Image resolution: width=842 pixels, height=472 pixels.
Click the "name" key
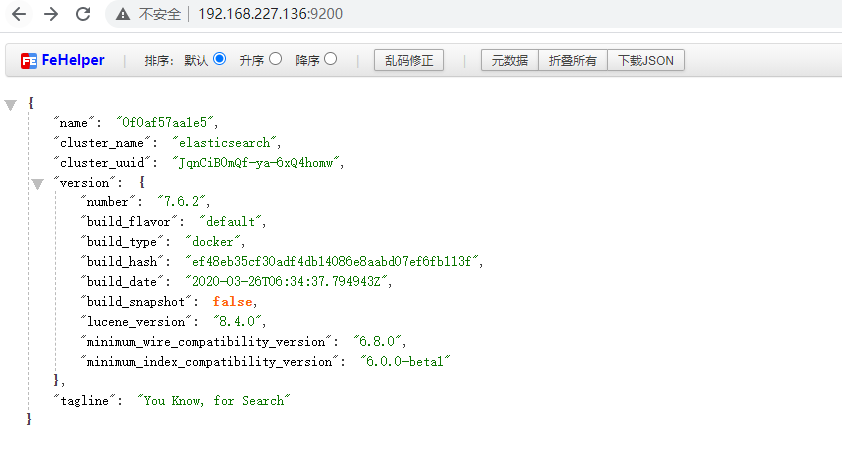click(74, 123)
